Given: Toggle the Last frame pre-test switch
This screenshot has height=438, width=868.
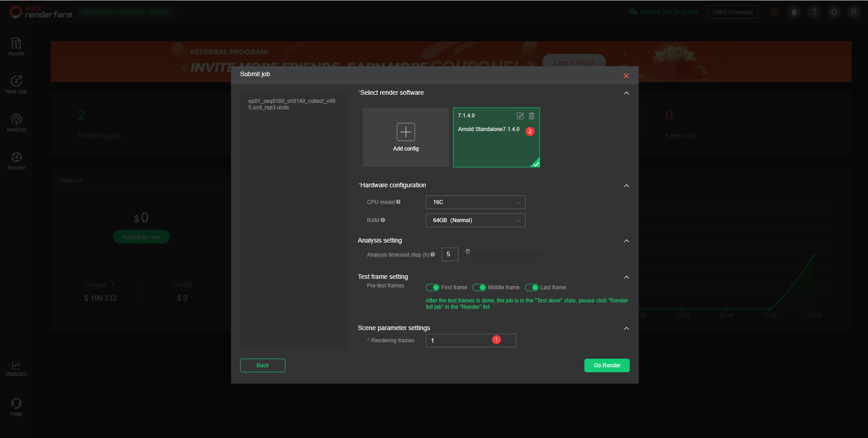Looking at the screenshot, I should pyautogui.click(x=532, y=287).
